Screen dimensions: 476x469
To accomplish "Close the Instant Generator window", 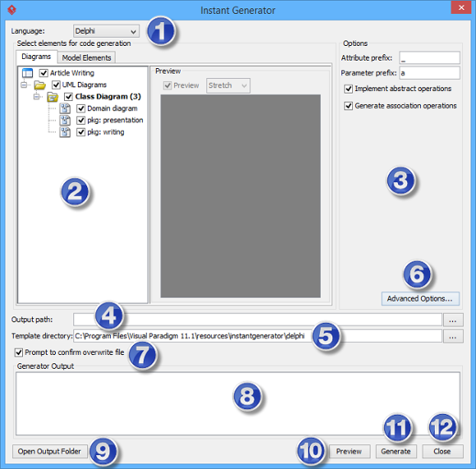I will coord(461,7).
